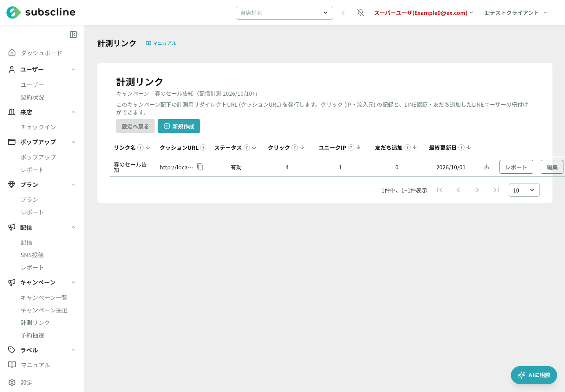Collapse the ユーザー sidebar section
The image size is (565, 392).
point(73,69)
